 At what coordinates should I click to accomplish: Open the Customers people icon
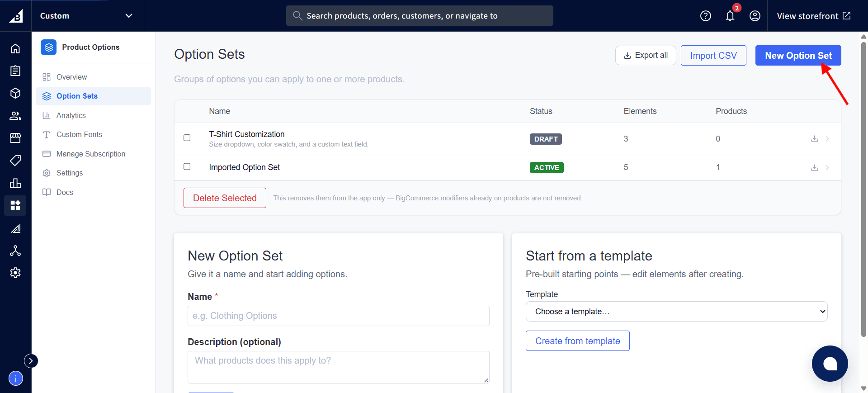point(15,116)
